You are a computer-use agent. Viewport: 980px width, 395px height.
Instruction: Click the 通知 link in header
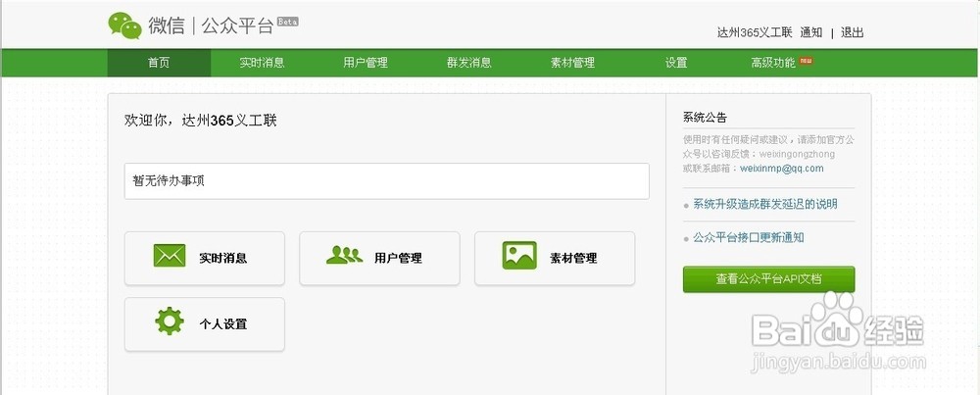pos(811,33)
